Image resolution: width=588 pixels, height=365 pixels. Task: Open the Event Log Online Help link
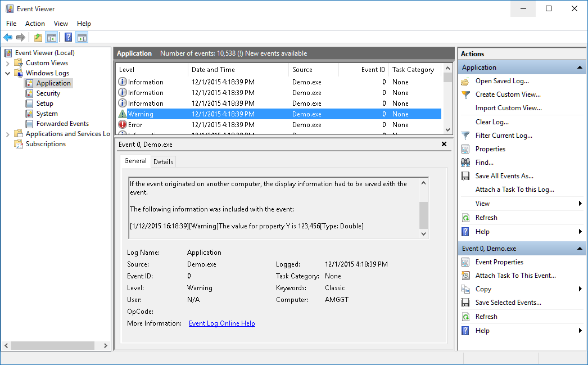[x=221, y=323]
